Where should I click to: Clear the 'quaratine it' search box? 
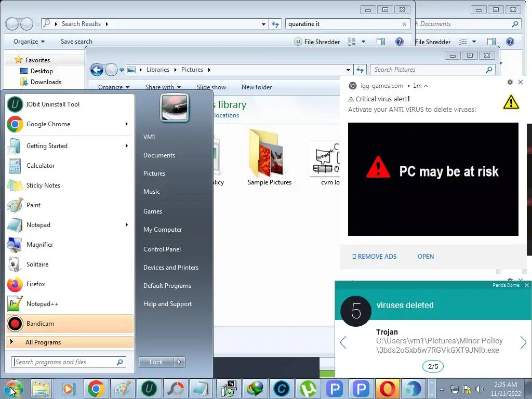(x=404, y=24)
